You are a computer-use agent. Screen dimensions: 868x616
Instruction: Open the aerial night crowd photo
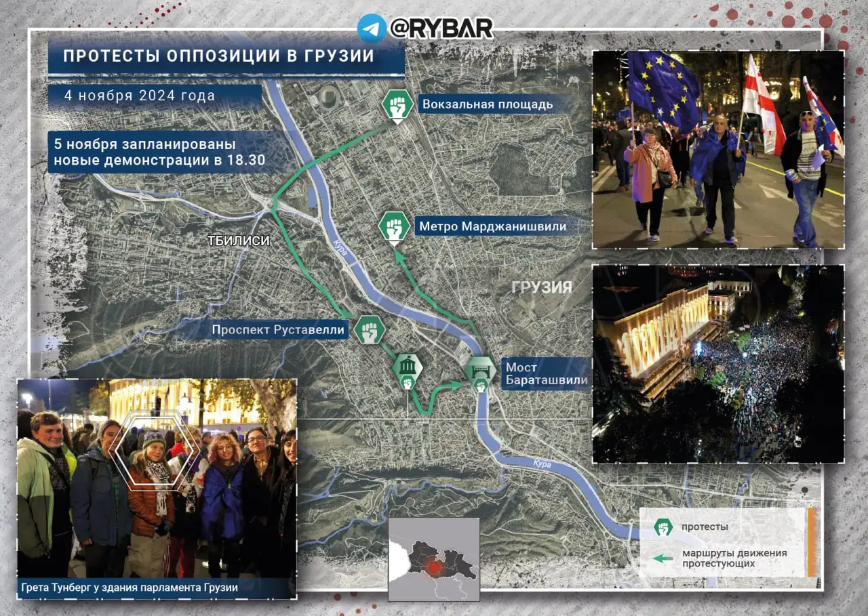point(718,363)
